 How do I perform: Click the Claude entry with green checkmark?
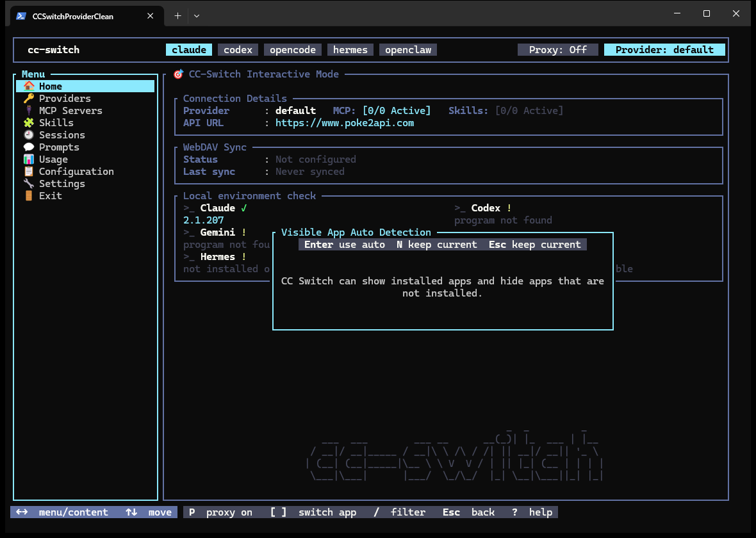tap(215, 208)
